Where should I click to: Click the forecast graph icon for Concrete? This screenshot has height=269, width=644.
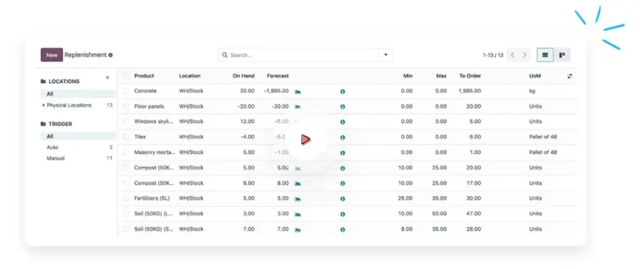click(298, 91)
